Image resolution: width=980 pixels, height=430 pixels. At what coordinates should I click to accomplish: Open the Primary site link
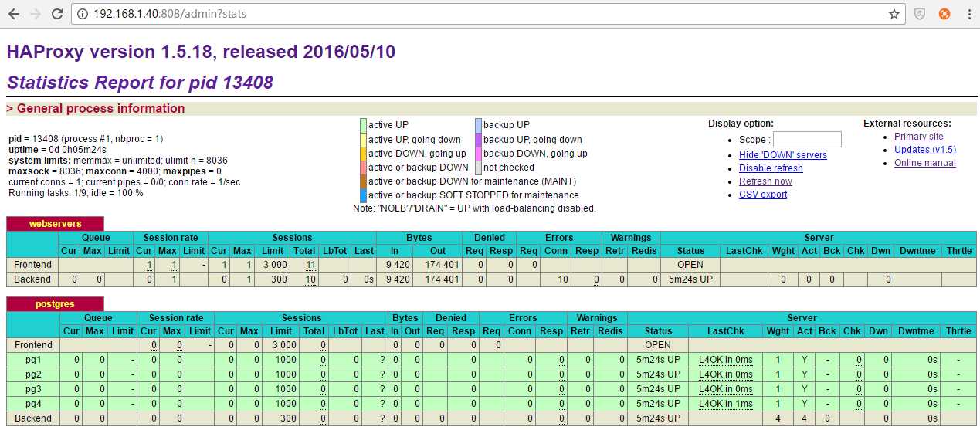click(x=918, y=137)
